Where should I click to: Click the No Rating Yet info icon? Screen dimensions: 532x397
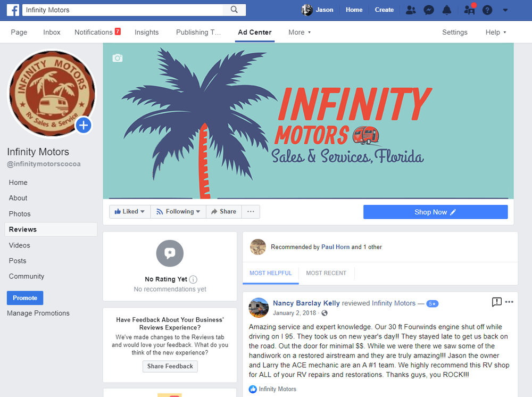pos(193,279)
